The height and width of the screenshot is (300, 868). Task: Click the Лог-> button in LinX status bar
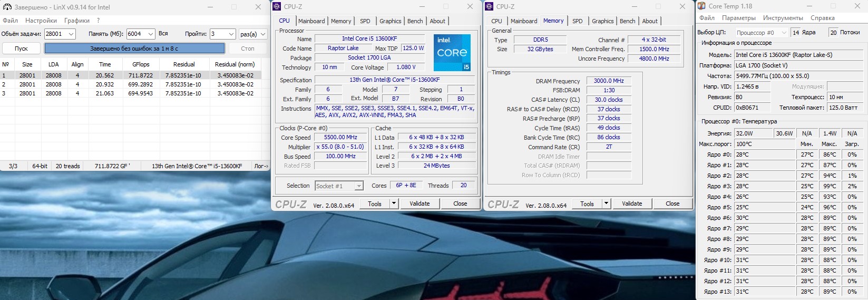(x=261, y=166)
